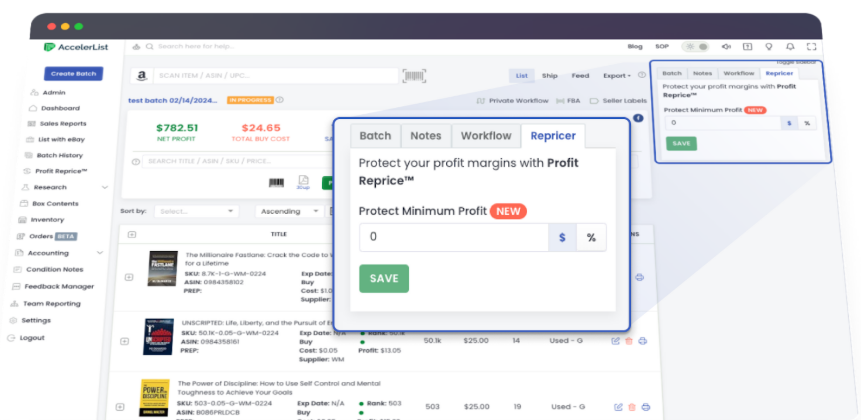Open the Ship tab

click(x=550, y=75)
